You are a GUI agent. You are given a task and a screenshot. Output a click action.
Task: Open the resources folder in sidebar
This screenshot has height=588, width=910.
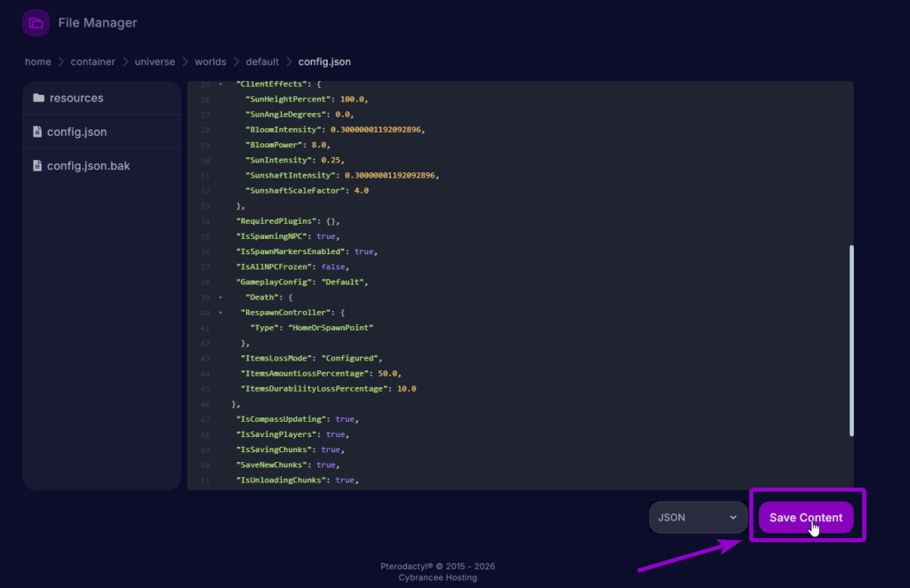tap(76, 98)
